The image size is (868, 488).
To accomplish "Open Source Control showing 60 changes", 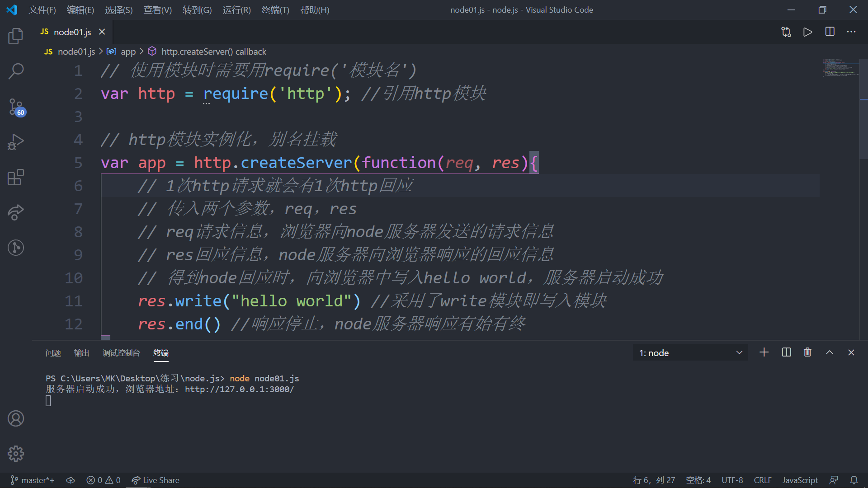I will pyautogui.click(x=15, y=107).
